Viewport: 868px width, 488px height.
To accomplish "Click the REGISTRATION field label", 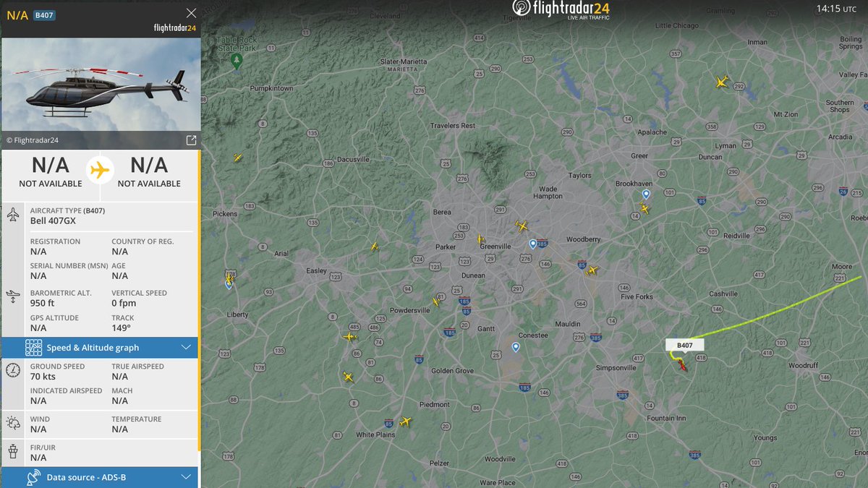I will 55,241.
